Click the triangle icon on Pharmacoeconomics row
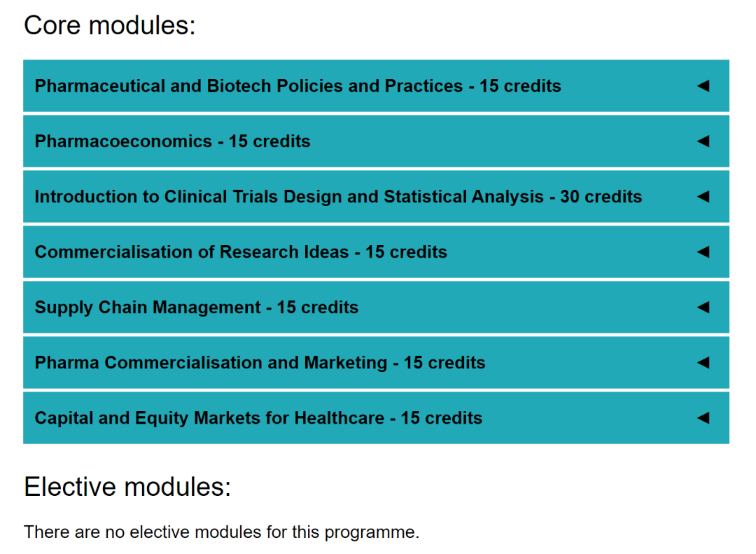This screenshot has width=756, height=554. click(703, 141)
